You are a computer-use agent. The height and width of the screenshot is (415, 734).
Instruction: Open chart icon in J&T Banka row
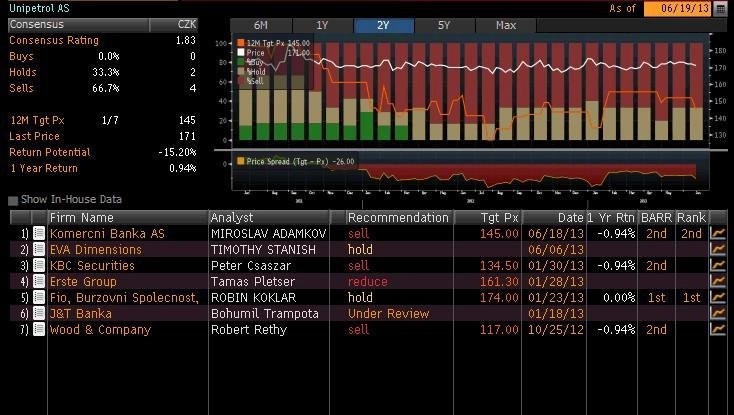pyautogui.click(x=718, y=313)
